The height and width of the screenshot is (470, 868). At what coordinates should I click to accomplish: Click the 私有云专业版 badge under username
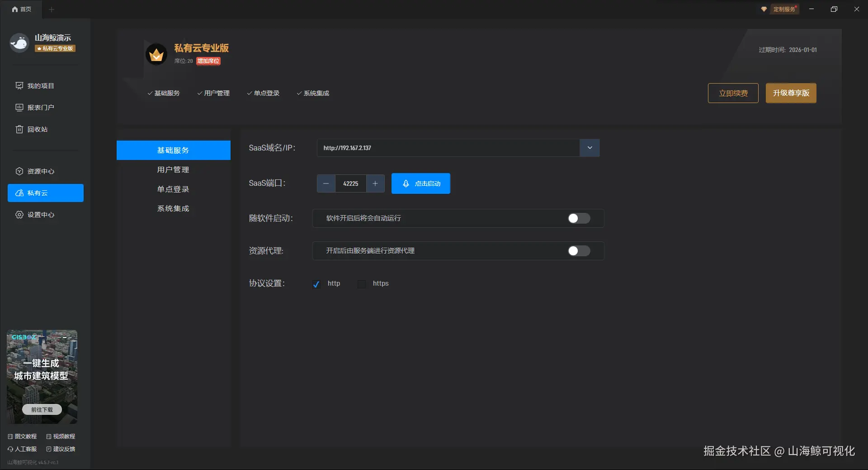(x=55, y=48)
